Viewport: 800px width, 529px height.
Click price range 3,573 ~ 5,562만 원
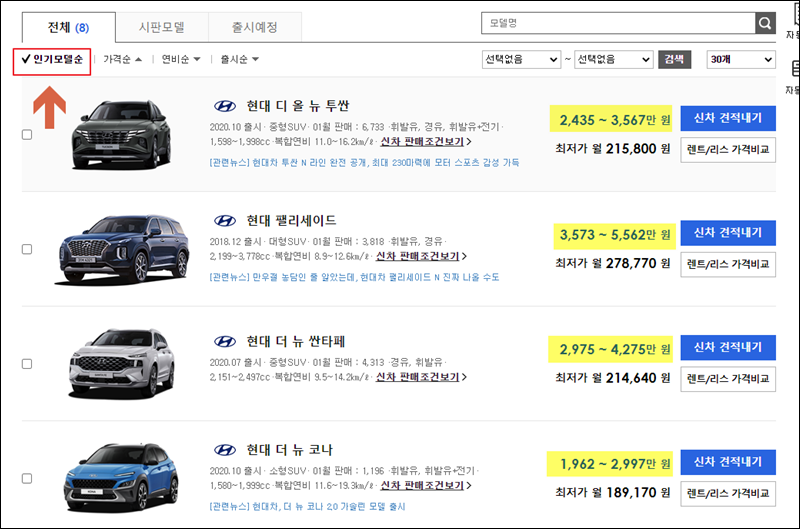[614, 235]
